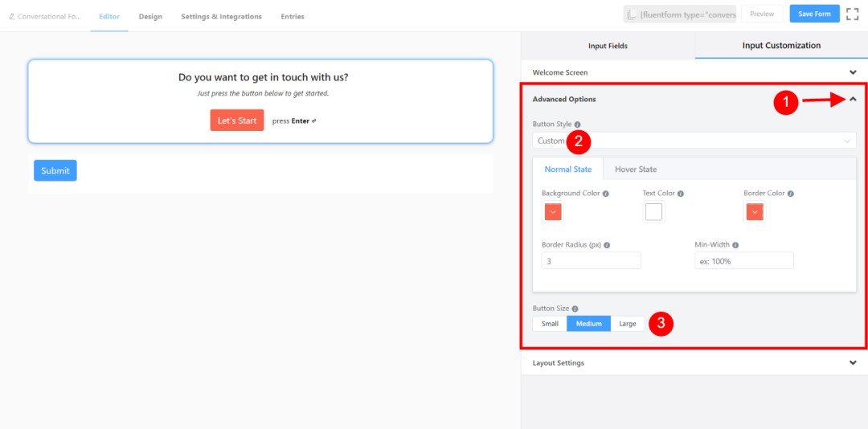The width and height of the screenshot is (868, 429).
Task: Open Settings & Integrations tab
Action: tap(222, 17)
